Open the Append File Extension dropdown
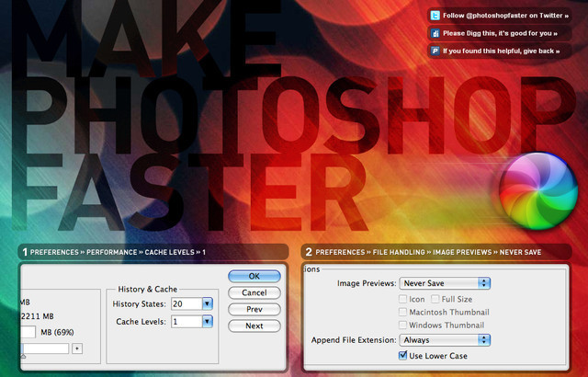The width and height of the screenshot is (588, 377). coord(446,339)
